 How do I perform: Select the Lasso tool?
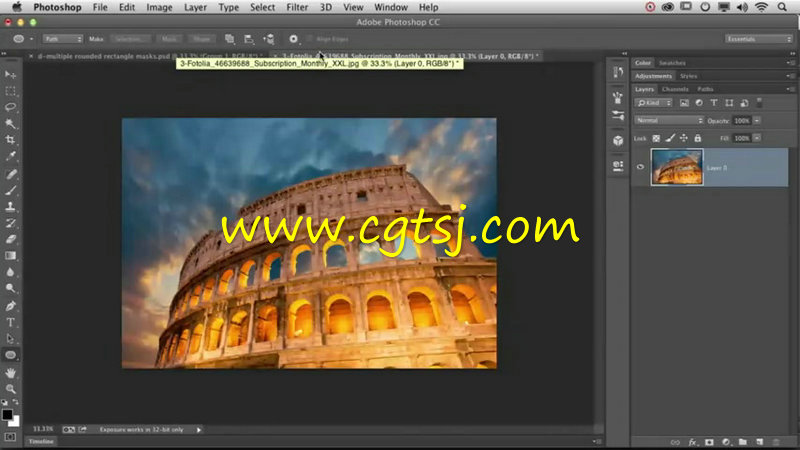[x=10, y=107]
